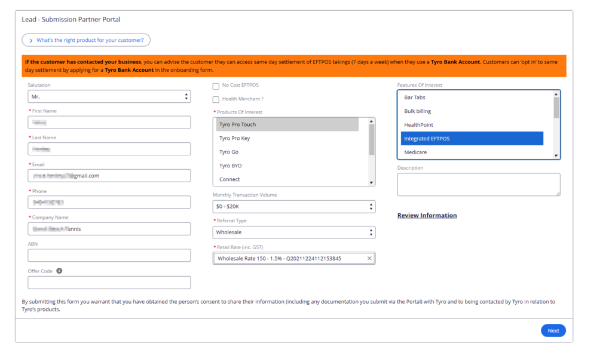
Task: Click the Email input field
Action: click(109, 176)
